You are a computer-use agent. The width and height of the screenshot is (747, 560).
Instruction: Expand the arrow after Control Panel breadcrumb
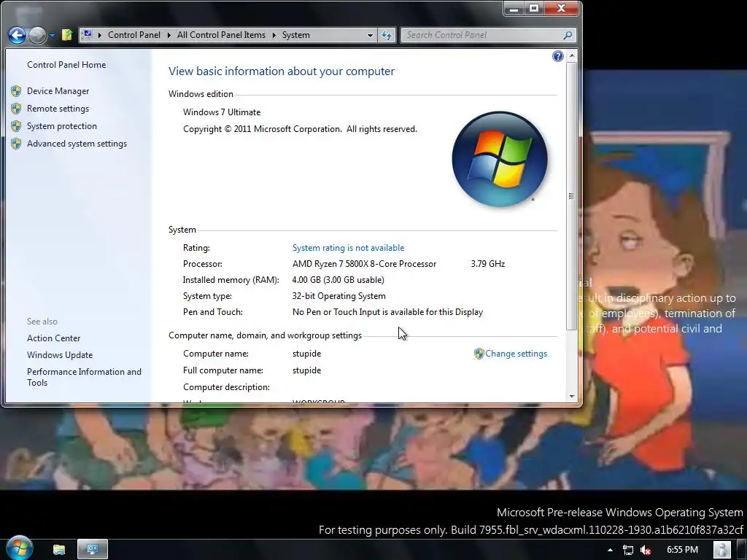(169, 35)
